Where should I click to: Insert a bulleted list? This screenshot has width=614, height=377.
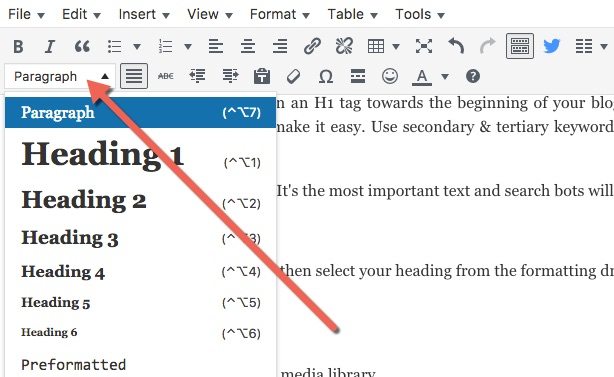tap(114, 46)
